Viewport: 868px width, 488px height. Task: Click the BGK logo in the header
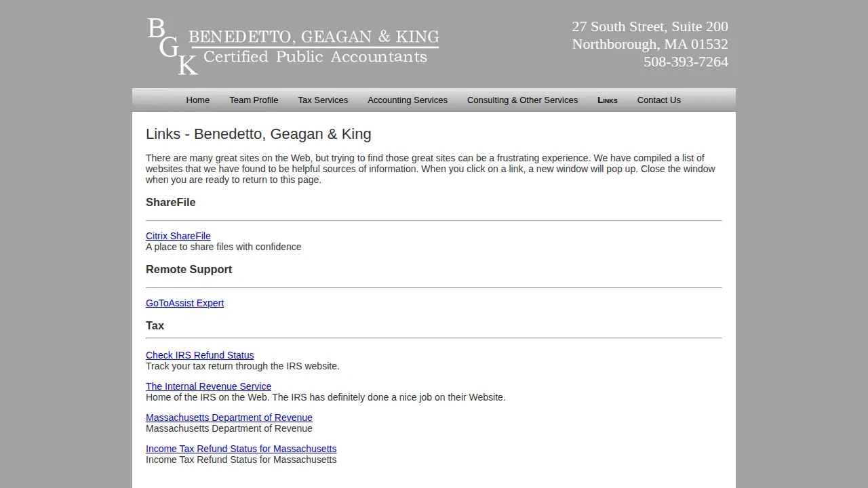tap(293, 45)
